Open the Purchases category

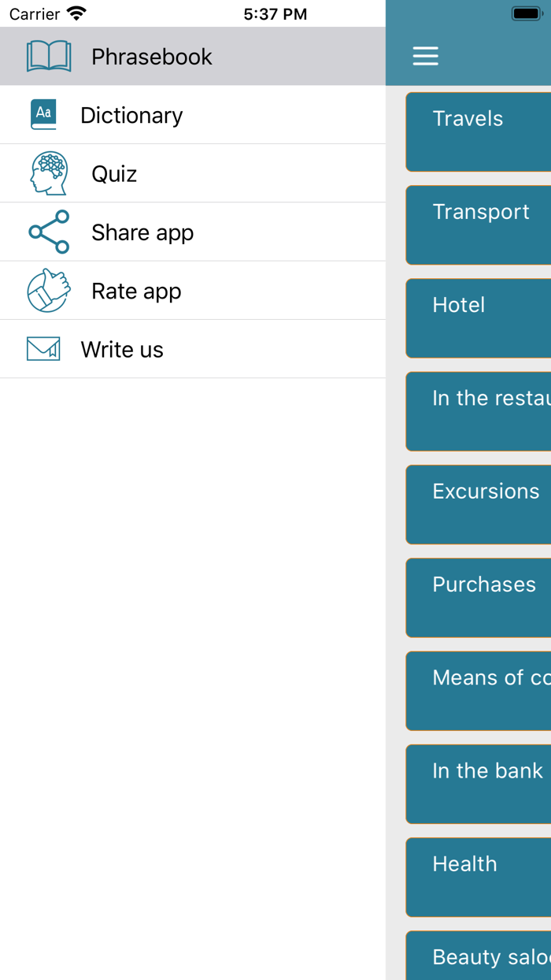pos(479,597)
